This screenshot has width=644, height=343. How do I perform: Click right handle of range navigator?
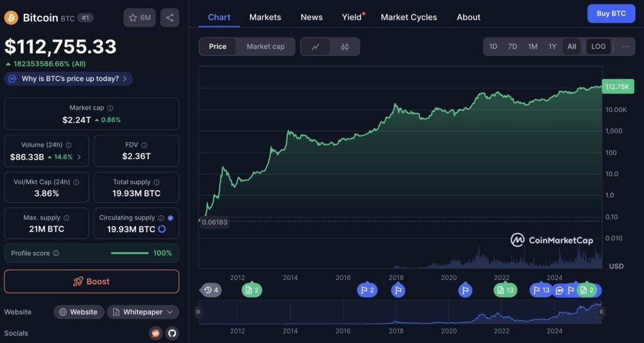[601, 312]
